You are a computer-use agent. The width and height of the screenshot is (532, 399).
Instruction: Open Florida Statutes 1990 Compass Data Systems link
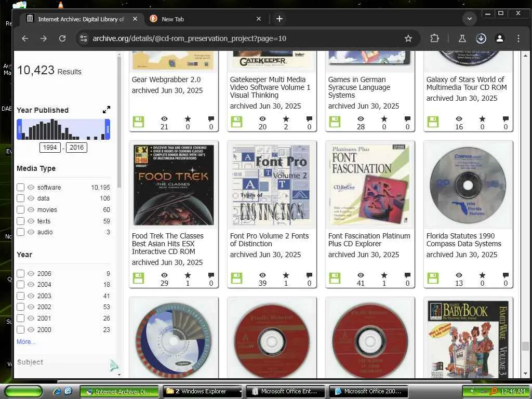(464, 240)
